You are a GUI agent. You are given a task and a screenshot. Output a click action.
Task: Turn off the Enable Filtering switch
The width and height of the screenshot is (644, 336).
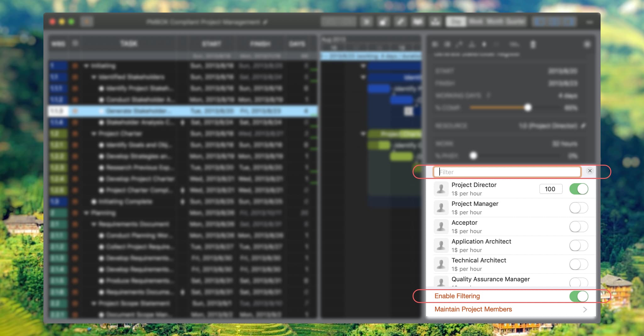(x=578, y=296)
